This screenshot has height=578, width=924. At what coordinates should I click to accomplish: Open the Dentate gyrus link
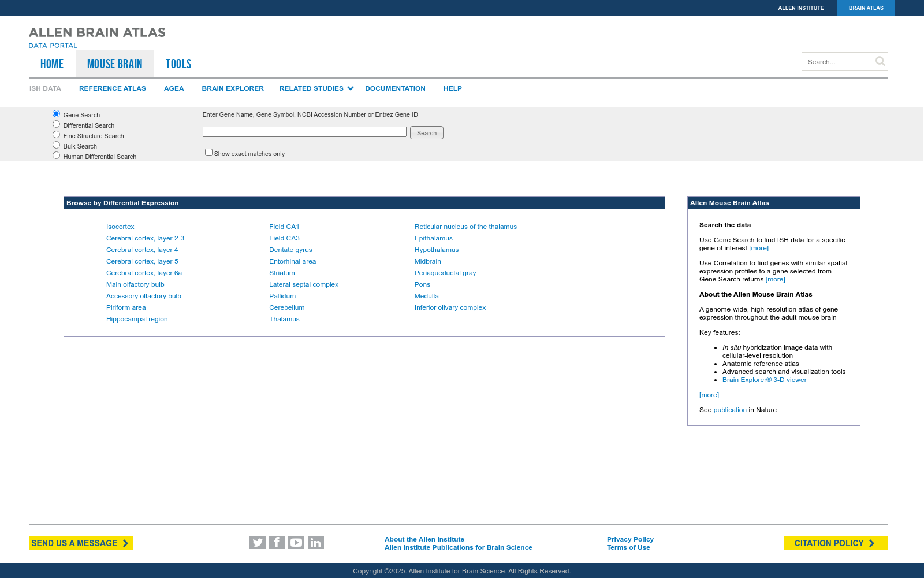[x=290, y=250]
